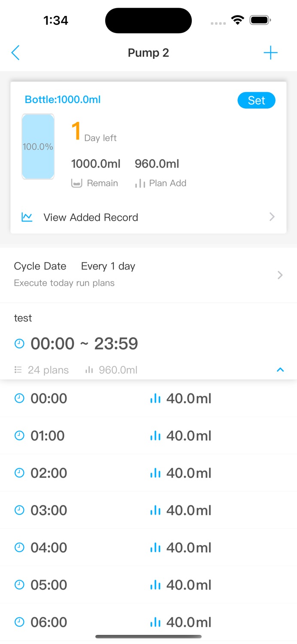Open the 03:00 40.0ml plan row
This screenshot has height=644, width=297.
pos(148,510)
